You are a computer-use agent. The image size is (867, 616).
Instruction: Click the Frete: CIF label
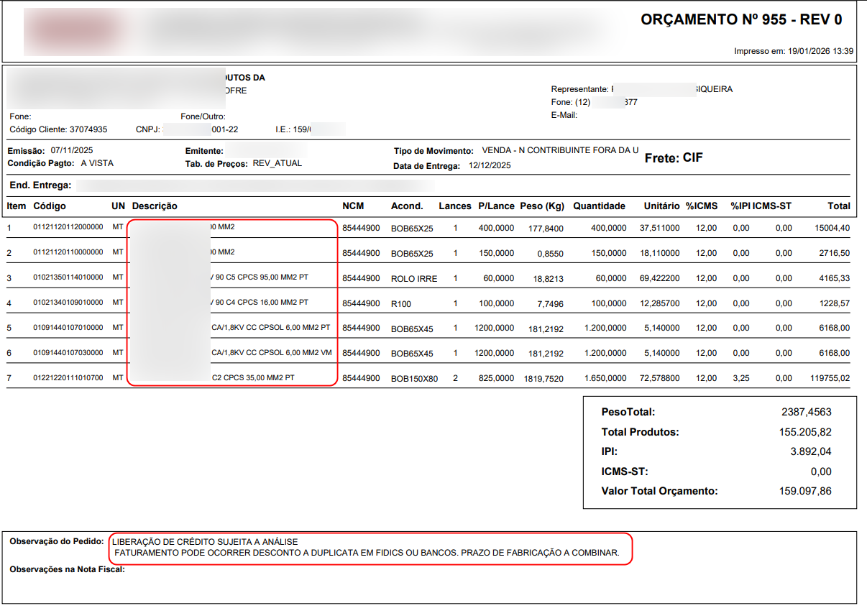pyautogui.click(x=674, y=157)
